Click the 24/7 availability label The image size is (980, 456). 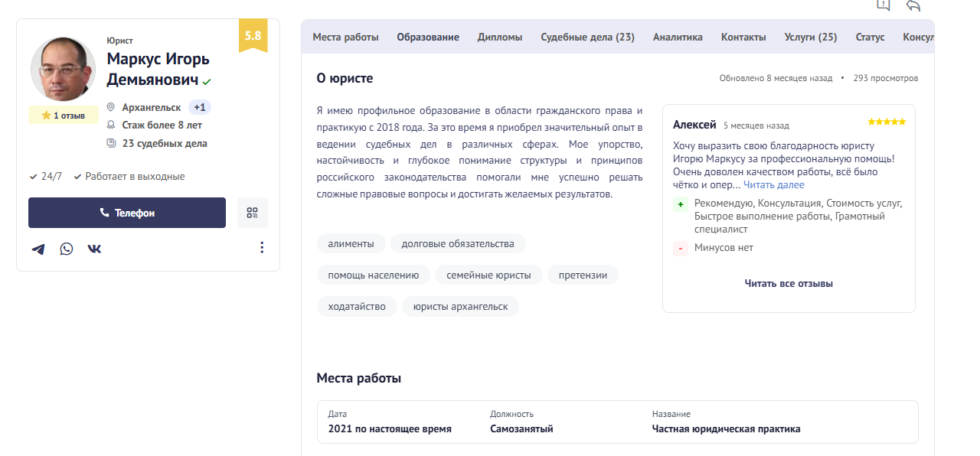(x=51, y=176)
